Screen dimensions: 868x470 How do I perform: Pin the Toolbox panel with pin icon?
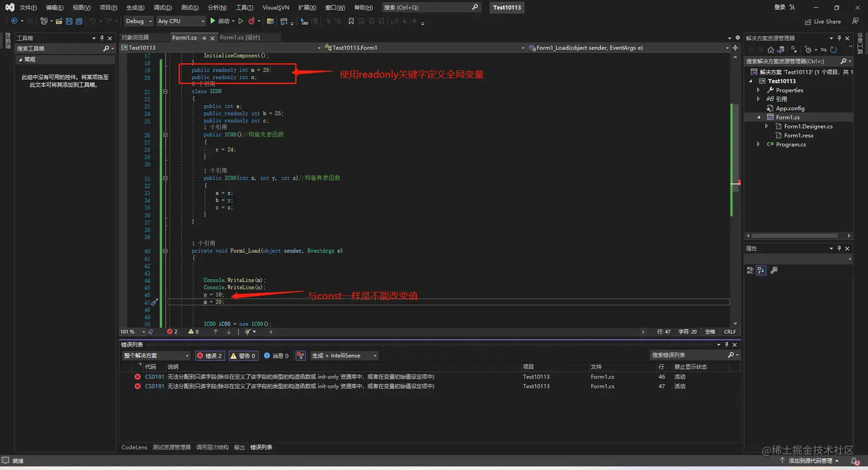(102, 38)
